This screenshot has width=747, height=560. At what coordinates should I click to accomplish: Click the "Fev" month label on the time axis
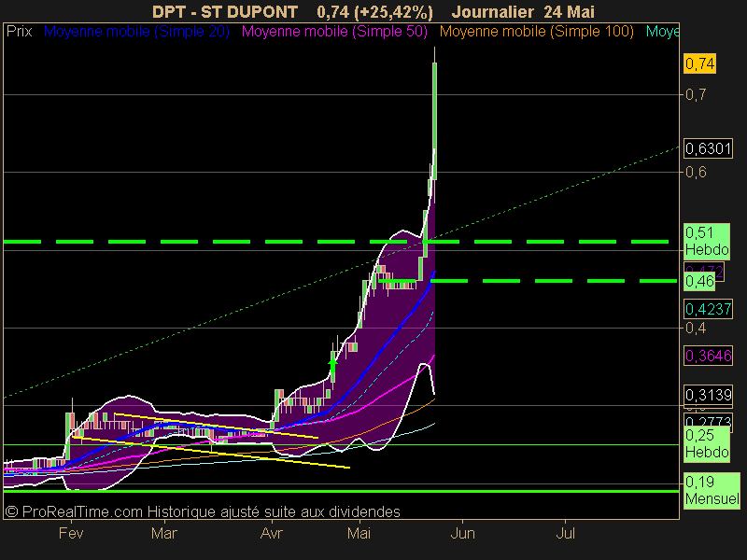click(71, 533)
